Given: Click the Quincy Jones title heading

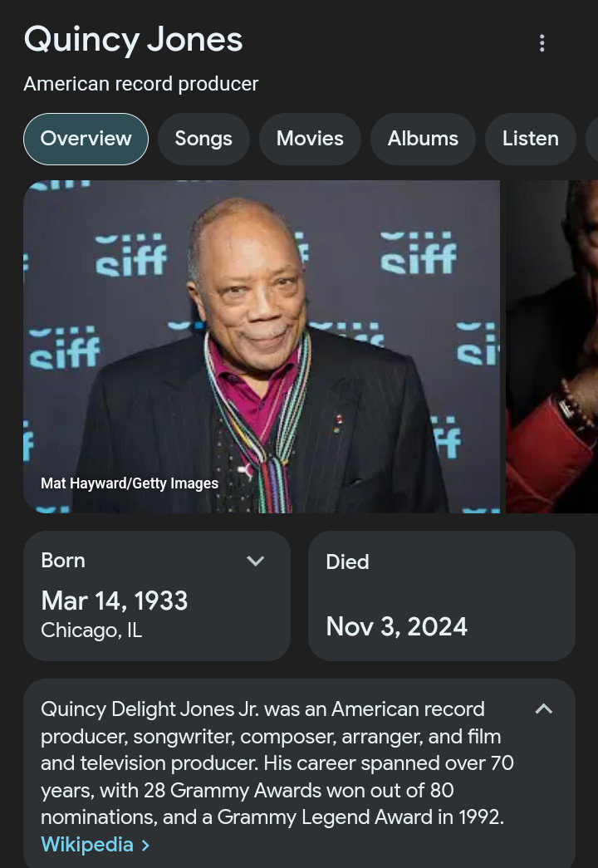Looking at the screenshot, I should (134, 41).
